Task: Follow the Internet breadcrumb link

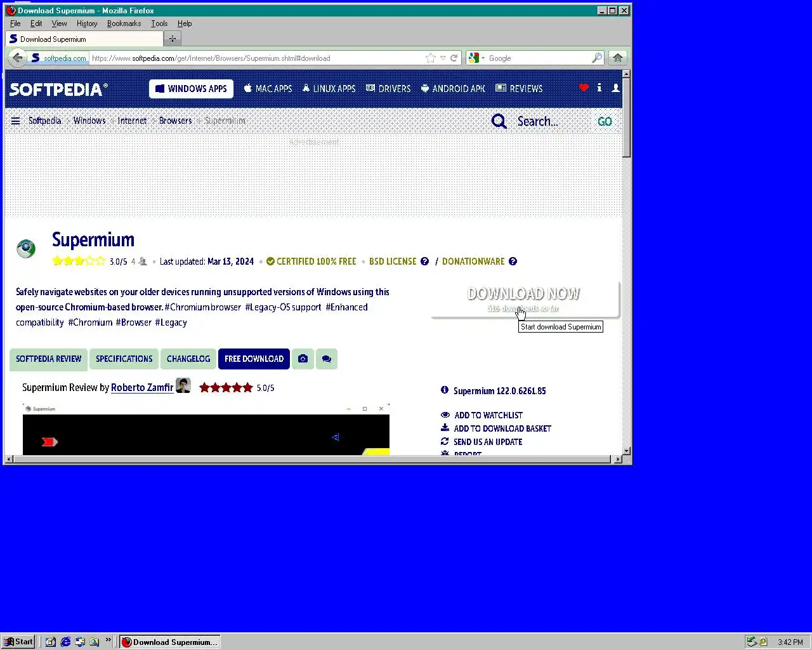Action: [x=132, y=121]
